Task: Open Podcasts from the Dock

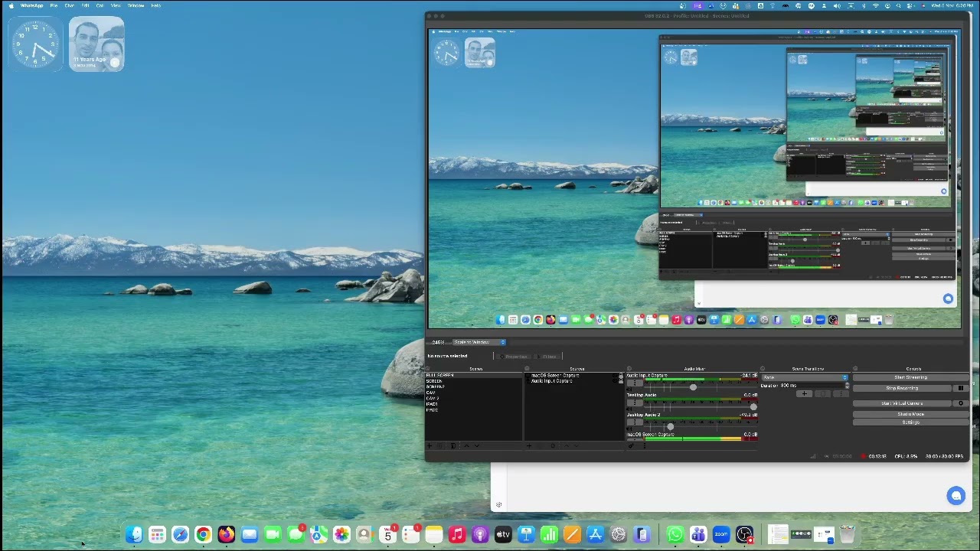Action: click(480, 534)
